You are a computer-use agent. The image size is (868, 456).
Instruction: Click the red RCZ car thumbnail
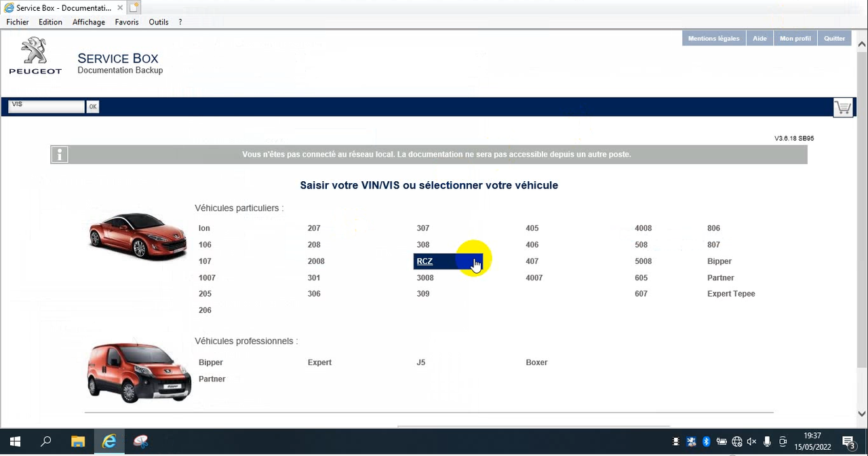138,235
